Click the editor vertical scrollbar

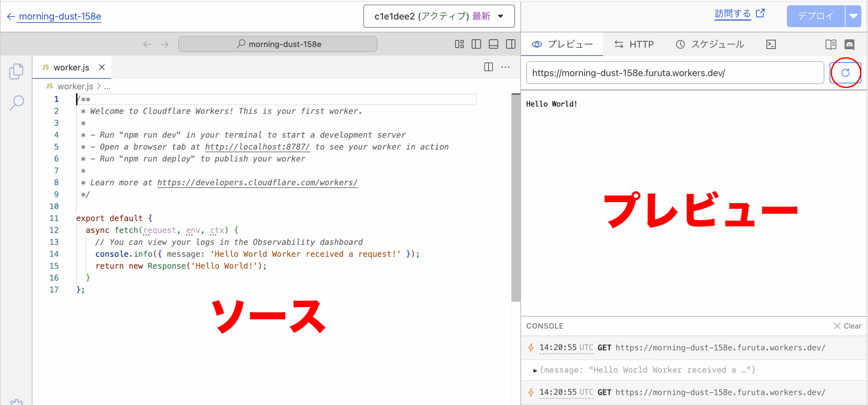515,197
